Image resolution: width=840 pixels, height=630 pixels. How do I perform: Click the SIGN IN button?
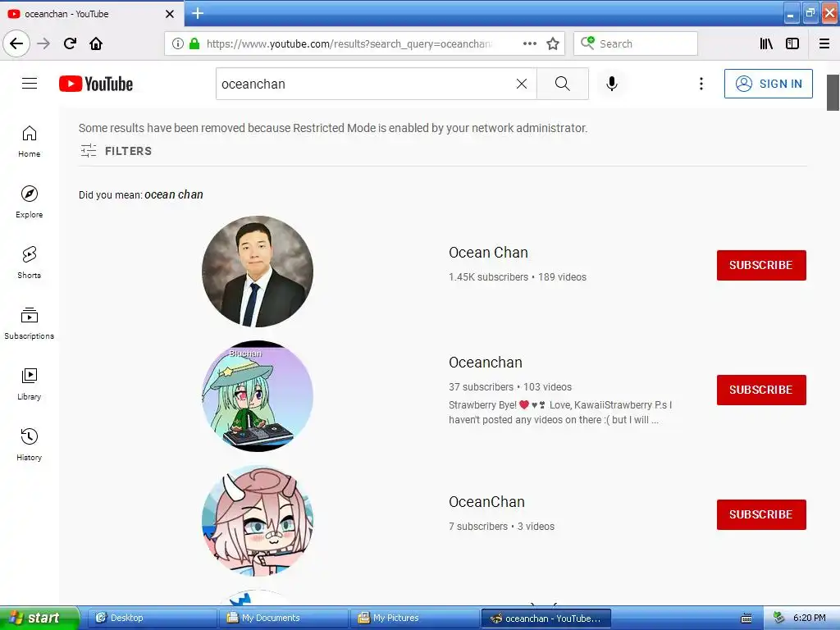tap(768, 84)
